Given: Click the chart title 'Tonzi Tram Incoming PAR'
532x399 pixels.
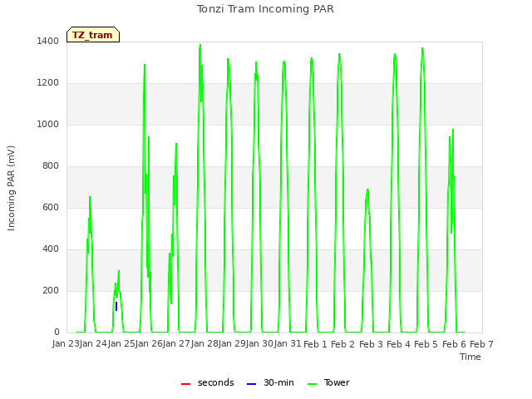Looking at the screenshot, I should point(265,9).
